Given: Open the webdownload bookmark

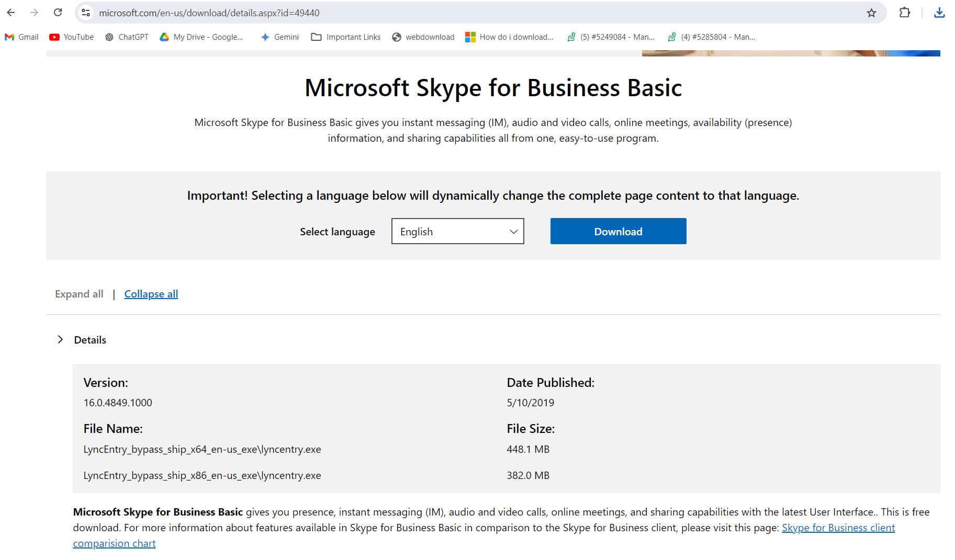Looking at the screenshot, I should click(x=423, y=37).
